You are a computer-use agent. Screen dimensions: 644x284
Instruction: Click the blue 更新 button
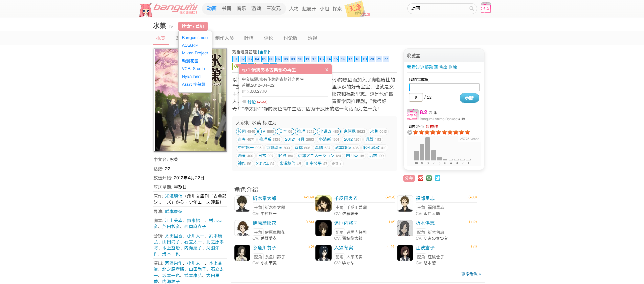pyautogui.click(x=469, y=98)
